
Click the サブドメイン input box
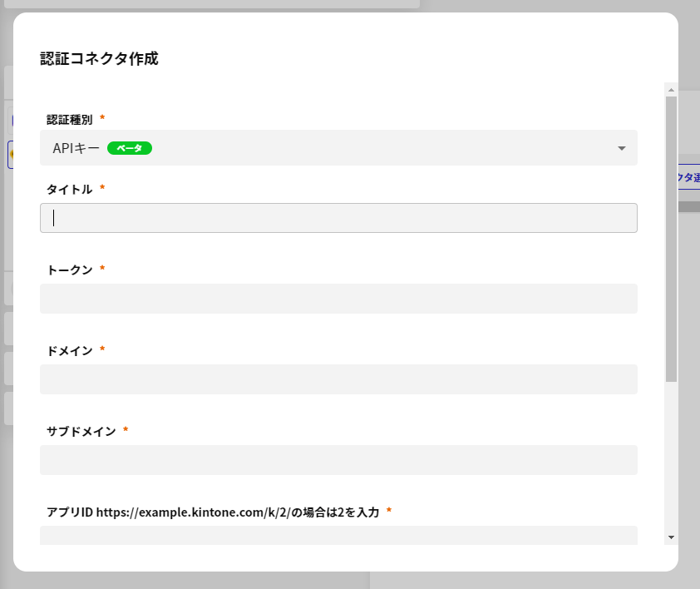click(338, 460)
